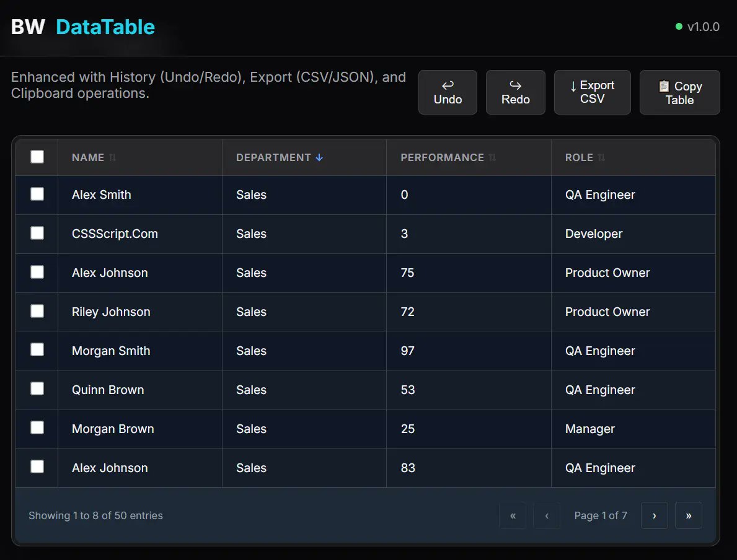Screen dimensions: 737x560
Task: Jump to last page with double-right chevron
Action: (x=689, y=515)
